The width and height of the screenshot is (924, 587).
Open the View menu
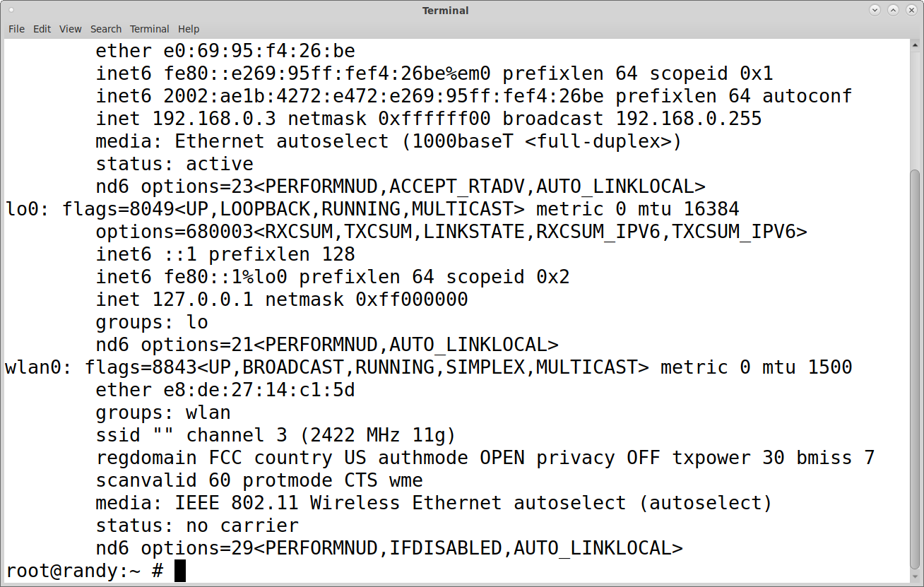71,29
